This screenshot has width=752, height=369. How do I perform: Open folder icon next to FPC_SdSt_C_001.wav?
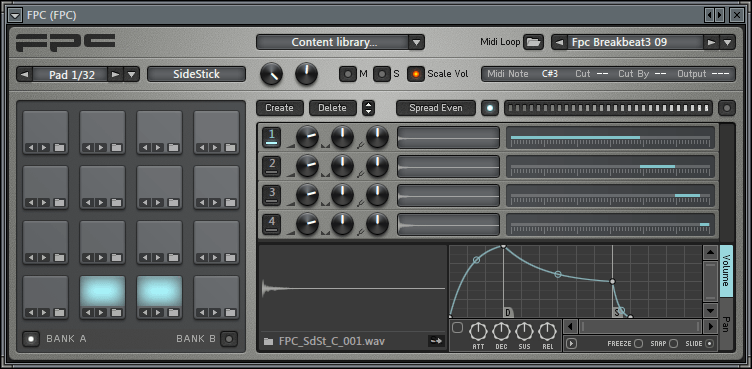pyautogui.click(x=269, y=342)
